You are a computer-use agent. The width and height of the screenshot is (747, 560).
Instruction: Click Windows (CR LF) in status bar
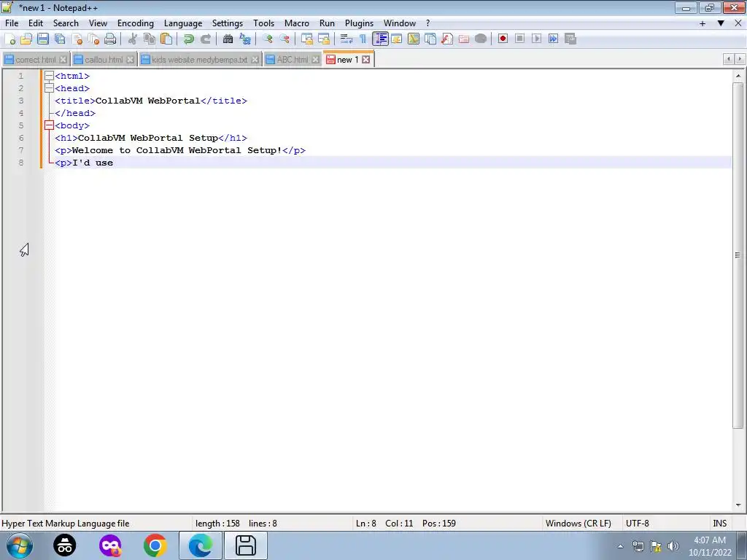578,524
